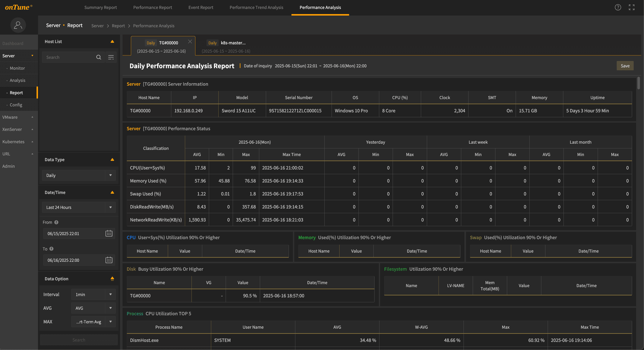Viewport: 644px width, 350px height.
Task: Collapse the Data Type section
Action: pos(112,159)
